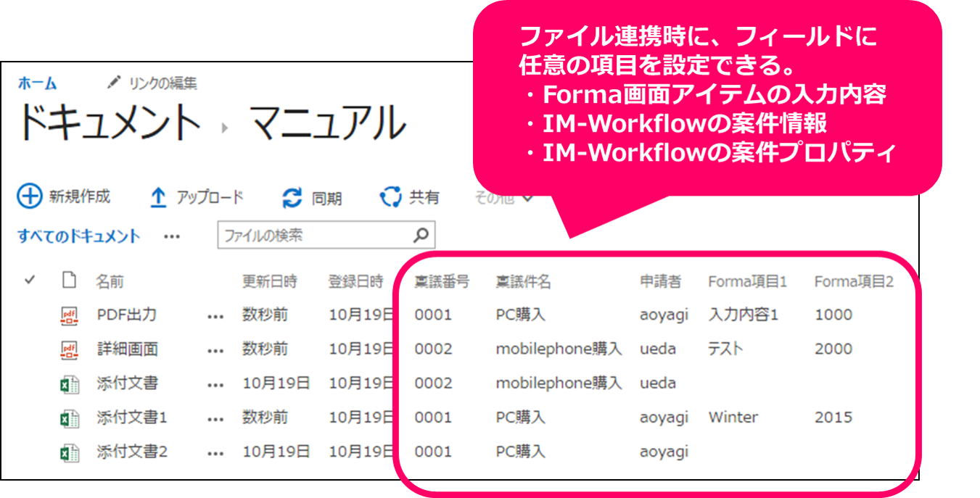This screenshot has width=980, height=498.
Task: Open ellipsis menu for 添付文書
Action: tap(215, 386)
